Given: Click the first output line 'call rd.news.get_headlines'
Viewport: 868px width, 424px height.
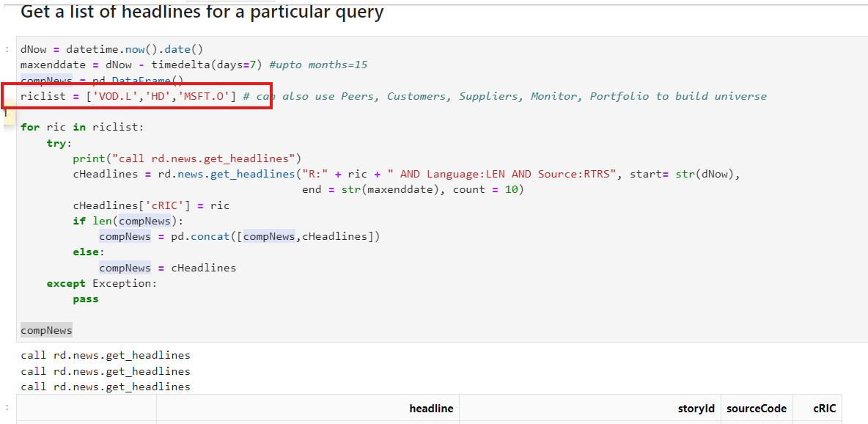Looking at the screenshot, I should (x=105, y=355).
